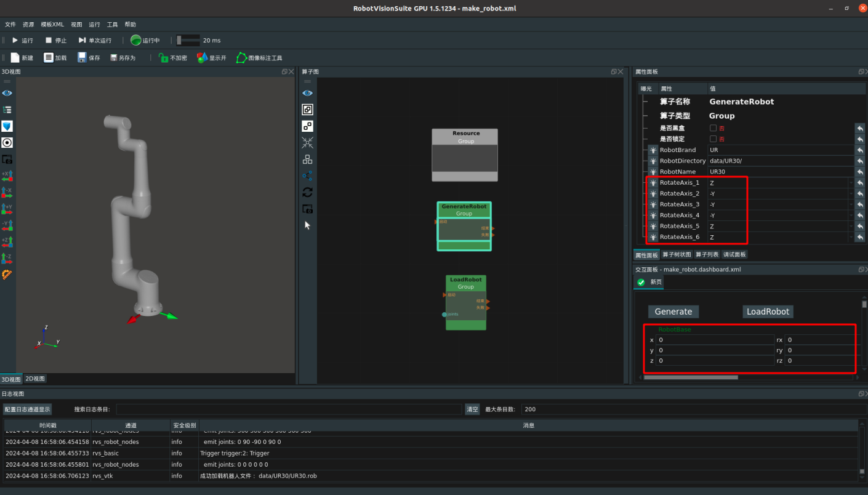Set the 3D view to the -Z axis

pos(7,258)
